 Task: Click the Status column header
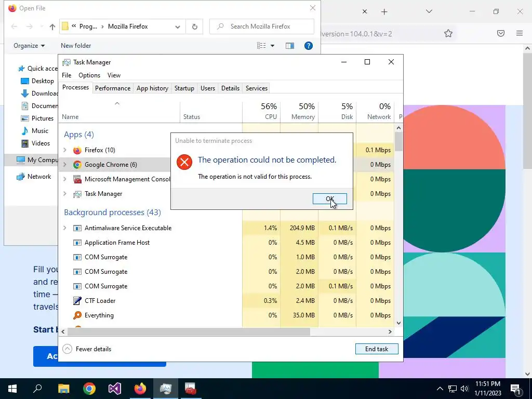(211, 112)
